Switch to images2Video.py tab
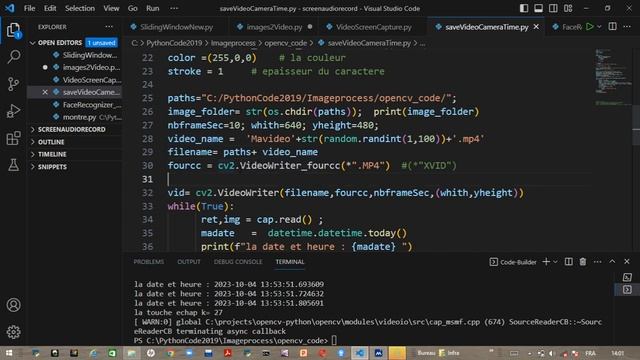Screen dimensions: 640x360 click(274, 27)
